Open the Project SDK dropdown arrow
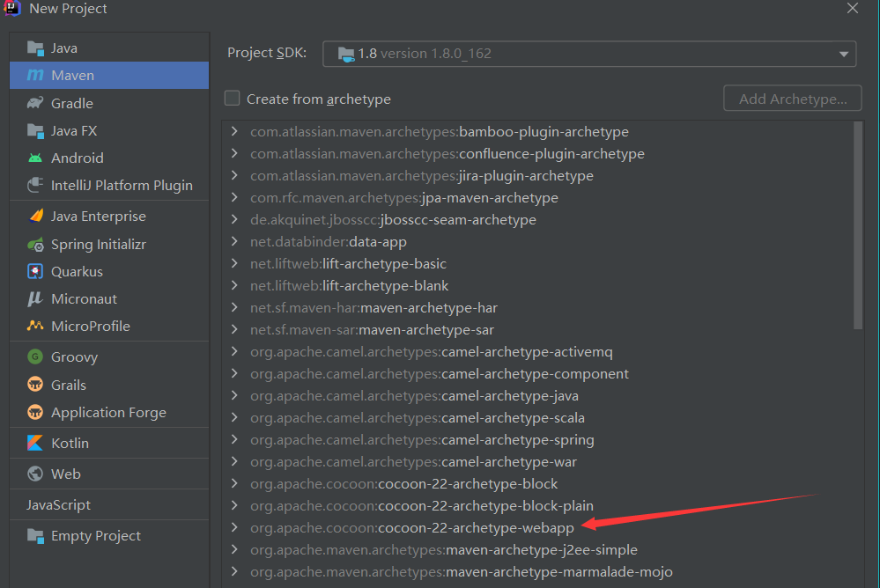 point(844,55)
